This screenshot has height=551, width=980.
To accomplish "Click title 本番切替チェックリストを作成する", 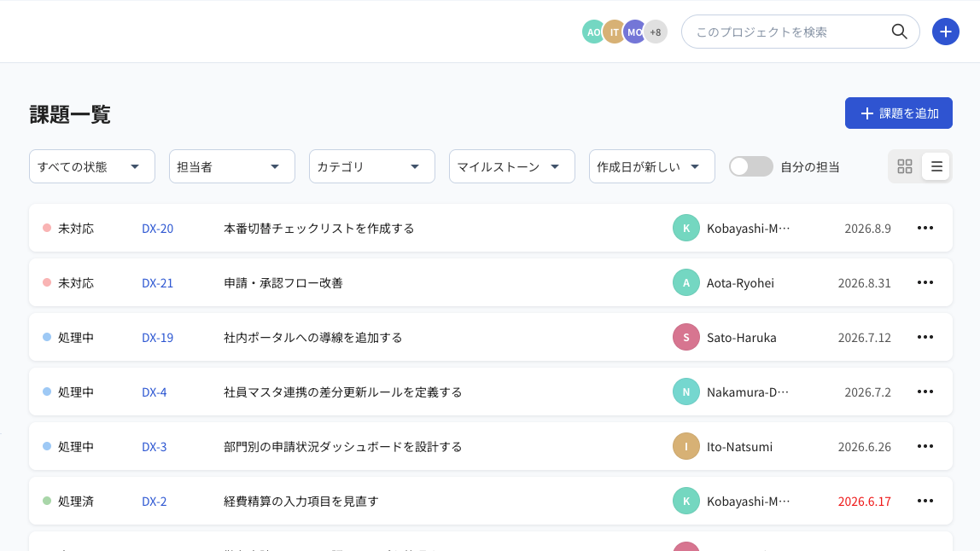I will tap(318, 229).
